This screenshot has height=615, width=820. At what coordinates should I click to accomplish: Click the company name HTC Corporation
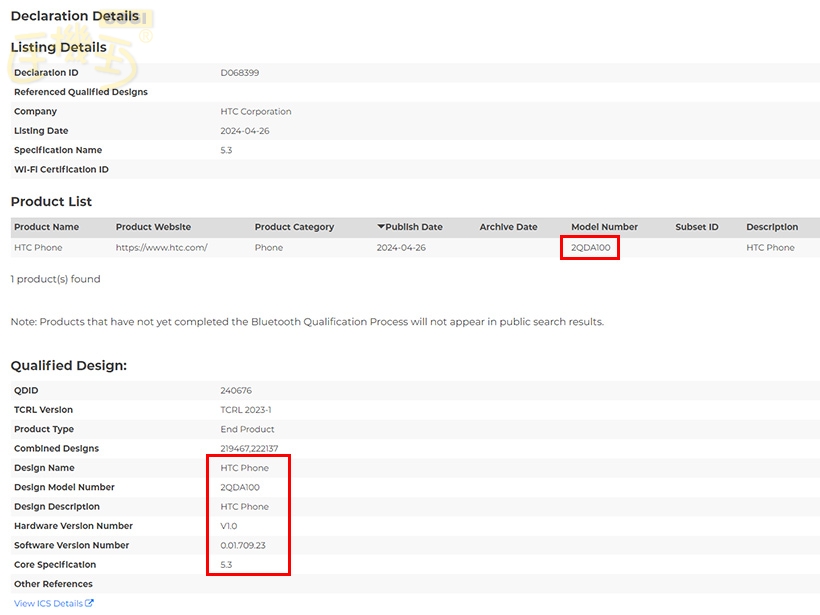click(x=256, y=111)
